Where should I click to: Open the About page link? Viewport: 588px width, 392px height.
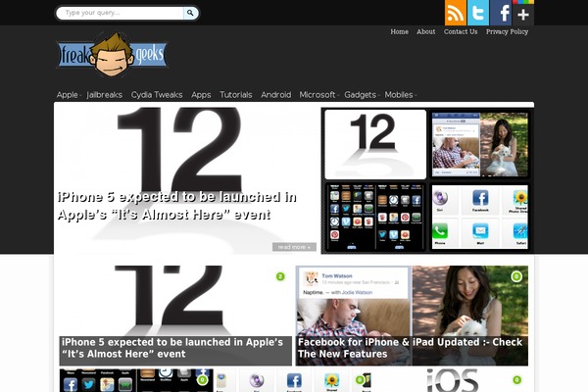(x=426, y=32)
